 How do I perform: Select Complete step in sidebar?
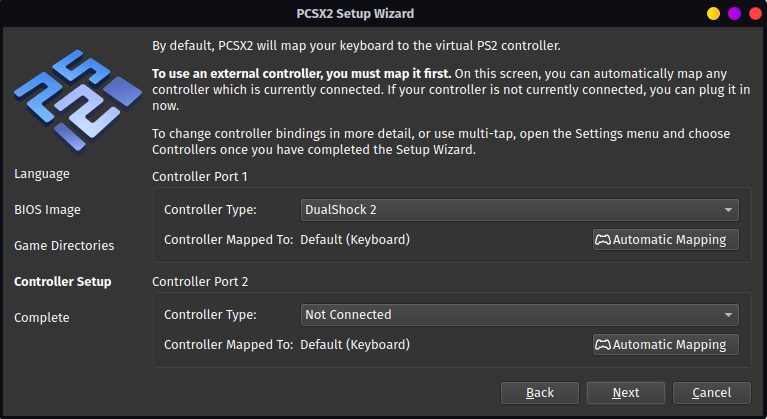click(x=42, y=318)
